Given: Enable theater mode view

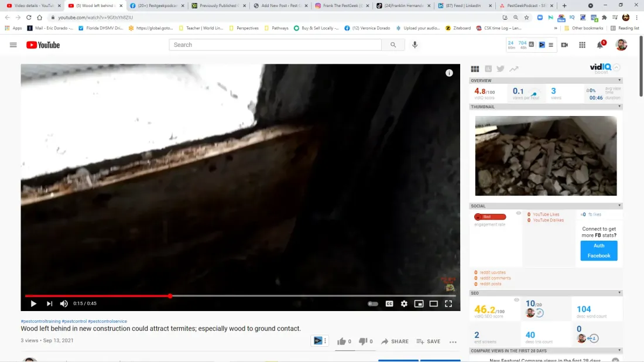Looking at the screenshot, I should [434, 303].
